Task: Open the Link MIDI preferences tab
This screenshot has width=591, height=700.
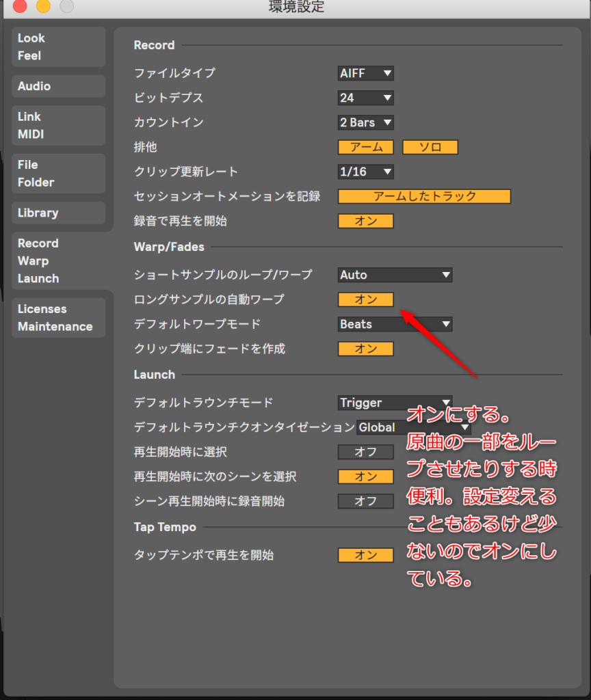Action: 58,126
